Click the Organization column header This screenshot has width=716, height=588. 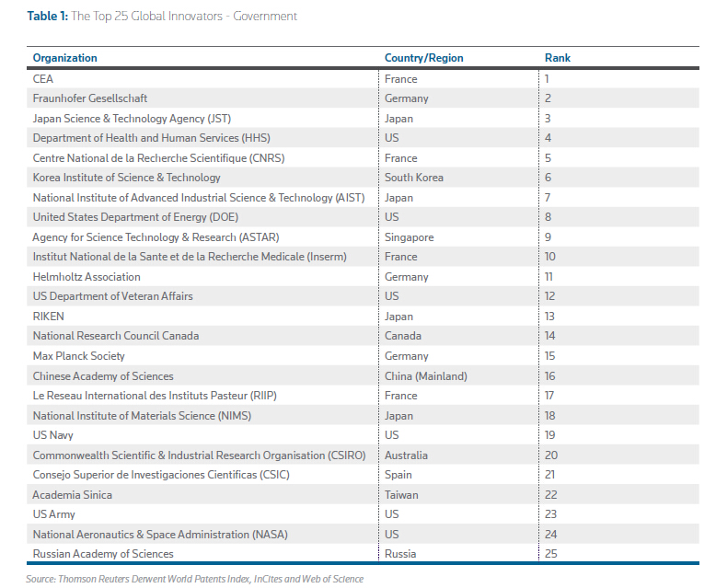click(64, 58)
